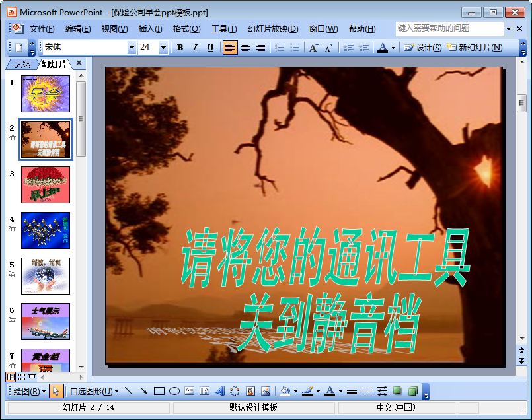Select slide 4 thumbnail with stars

46,230
